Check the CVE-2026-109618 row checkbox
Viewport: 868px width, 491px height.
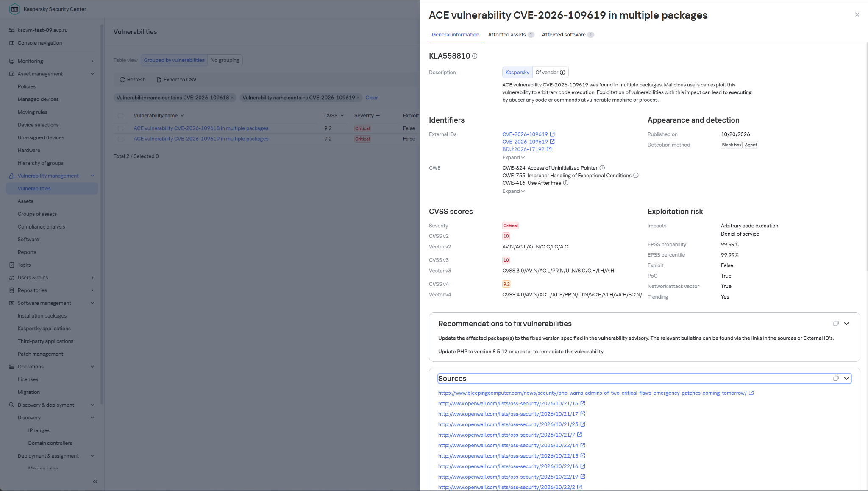click(x=121, y=128)
